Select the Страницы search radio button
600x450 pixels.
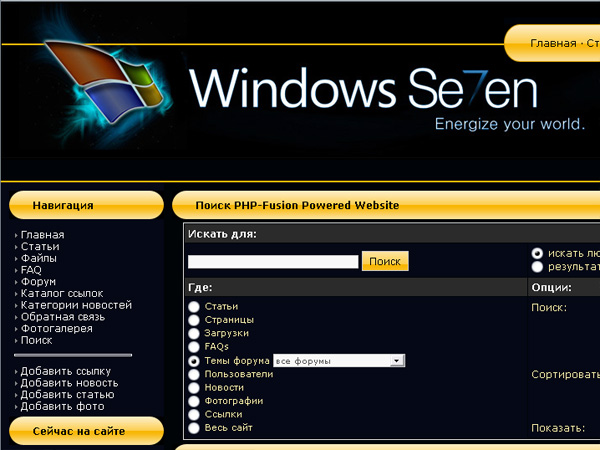(194, 320)
